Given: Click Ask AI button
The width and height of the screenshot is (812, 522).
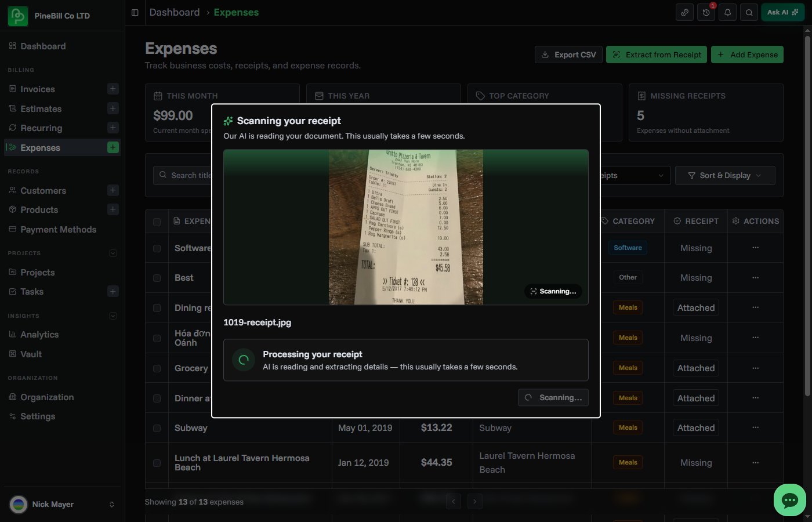Looking at the screenshot, I should (x=782, y=12).
